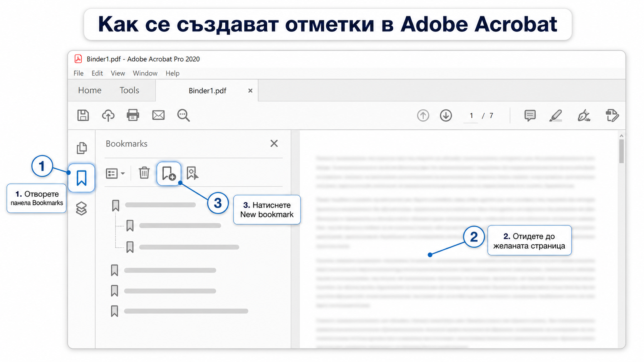Switch to the Tools tab
644x362 pixels.
[129, 90]
